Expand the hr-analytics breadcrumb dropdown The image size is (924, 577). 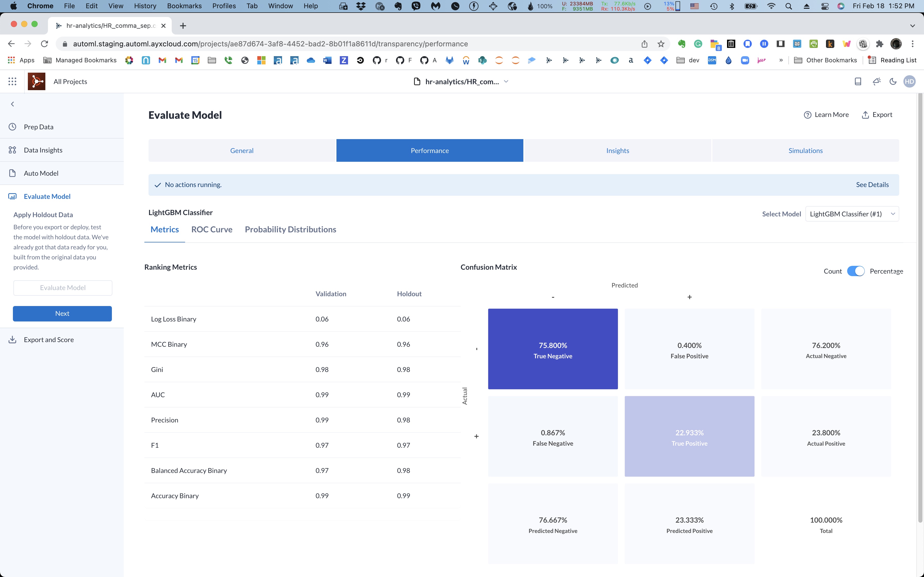pyautogui.click(x=506, y=81)
